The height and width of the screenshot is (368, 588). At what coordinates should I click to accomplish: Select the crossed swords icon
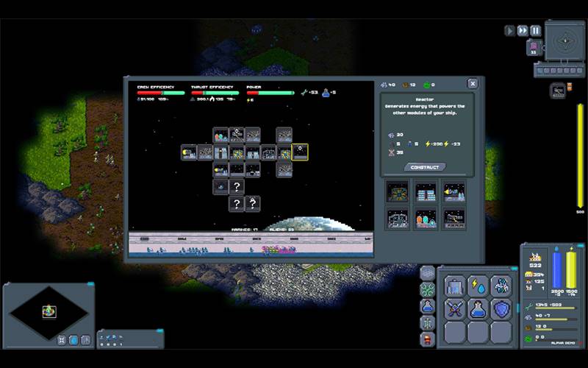[x=454, y=308]
